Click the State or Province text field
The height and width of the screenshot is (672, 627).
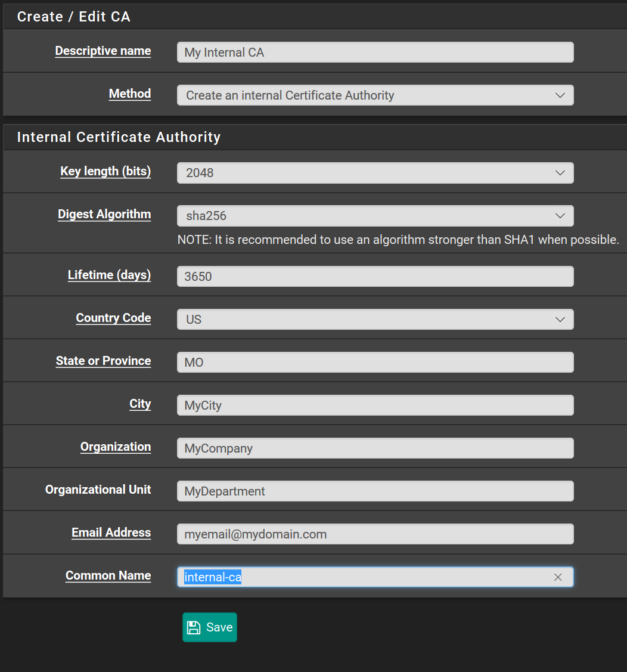pyautogui.click(x=375, y=363)
